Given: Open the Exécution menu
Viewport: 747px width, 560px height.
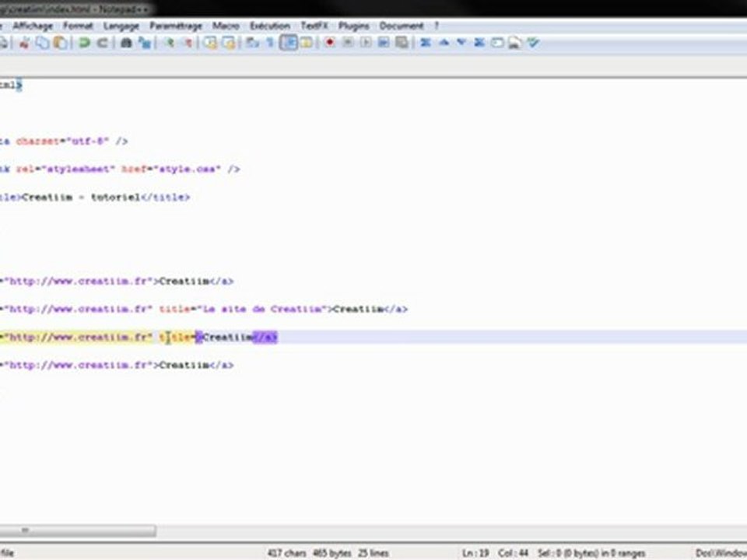Looking at the screenshot, I should (270, 26).
